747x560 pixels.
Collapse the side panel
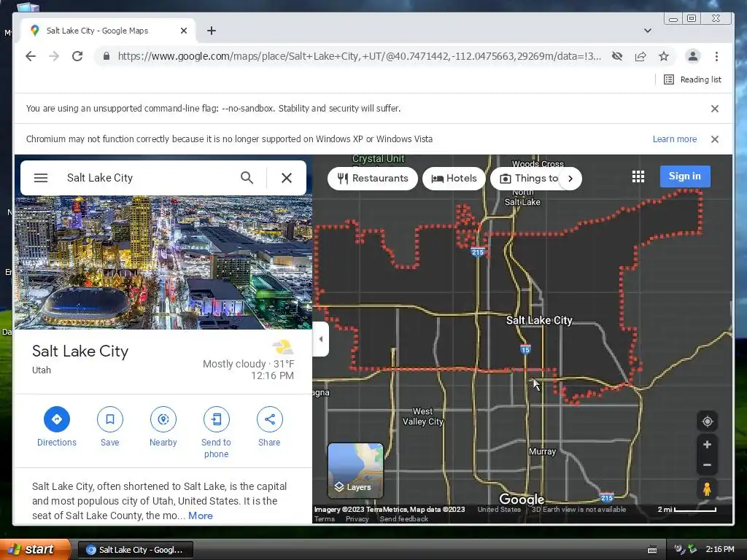[x=321, y=339]
